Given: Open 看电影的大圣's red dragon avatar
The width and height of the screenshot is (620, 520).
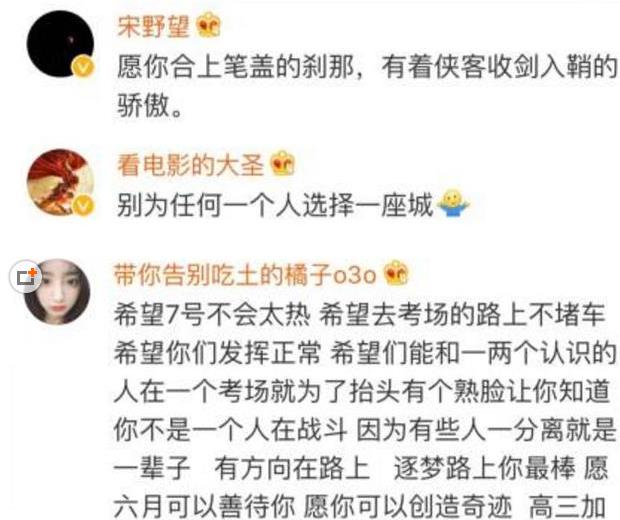Looking at the screenshot, I should click(60, 182).
